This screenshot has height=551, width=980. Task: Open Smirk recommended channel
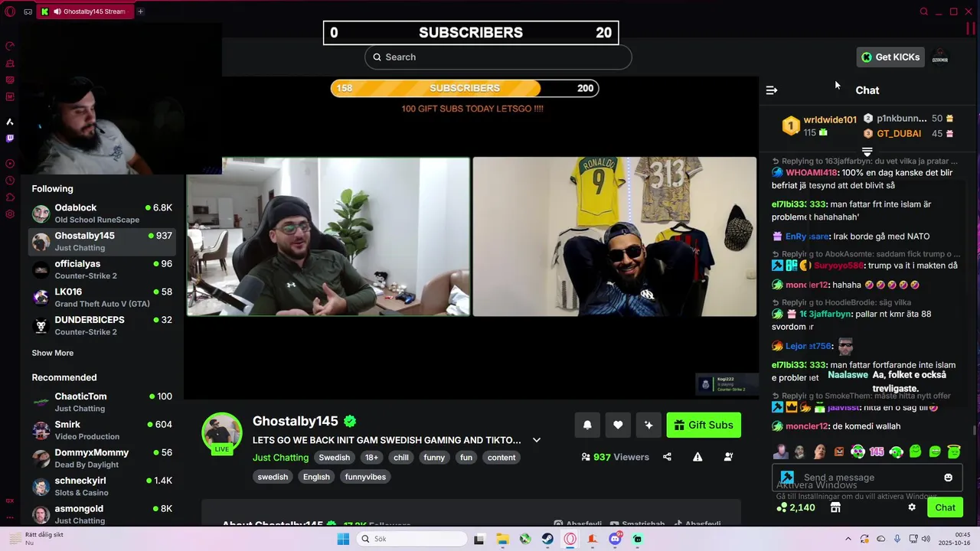click(103, 430)
